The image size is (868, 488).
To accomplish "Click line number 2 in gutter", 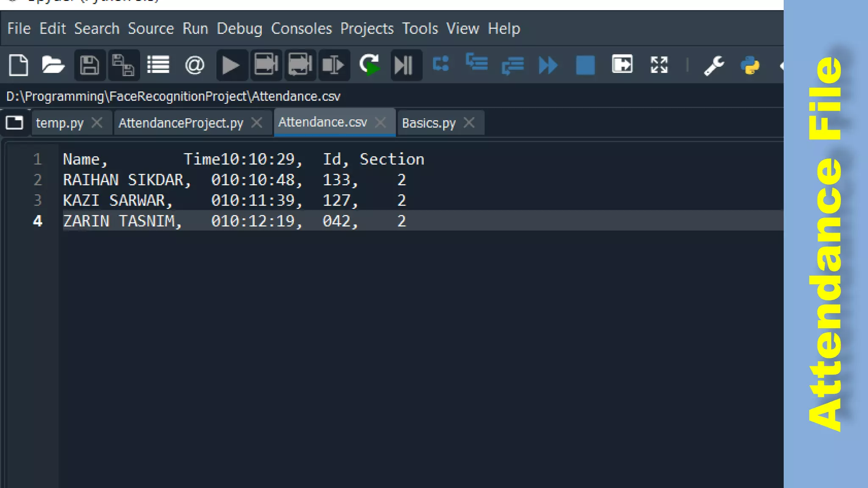I will pos(37,180).
